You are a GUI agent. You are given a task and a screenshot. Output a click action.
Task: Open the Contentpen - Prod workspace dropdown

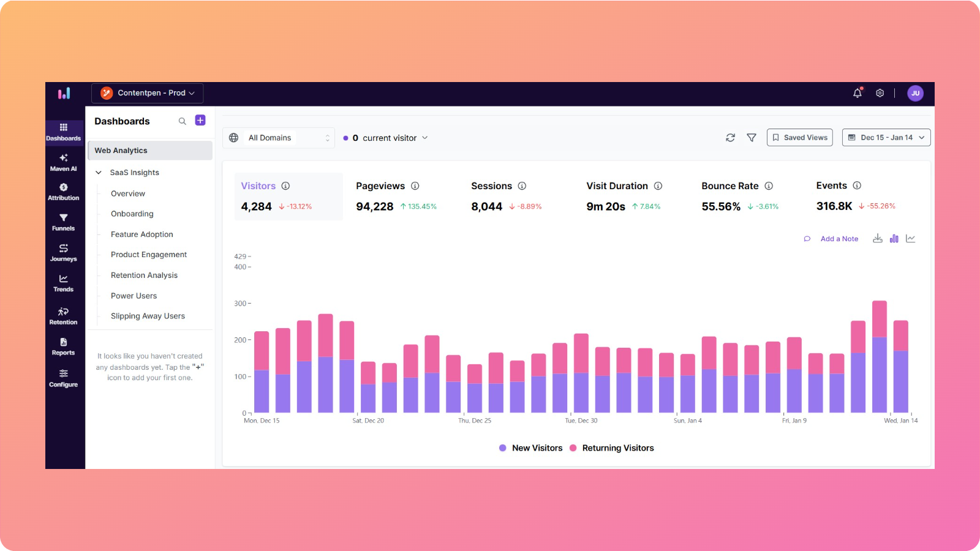(x=147, y=93)
